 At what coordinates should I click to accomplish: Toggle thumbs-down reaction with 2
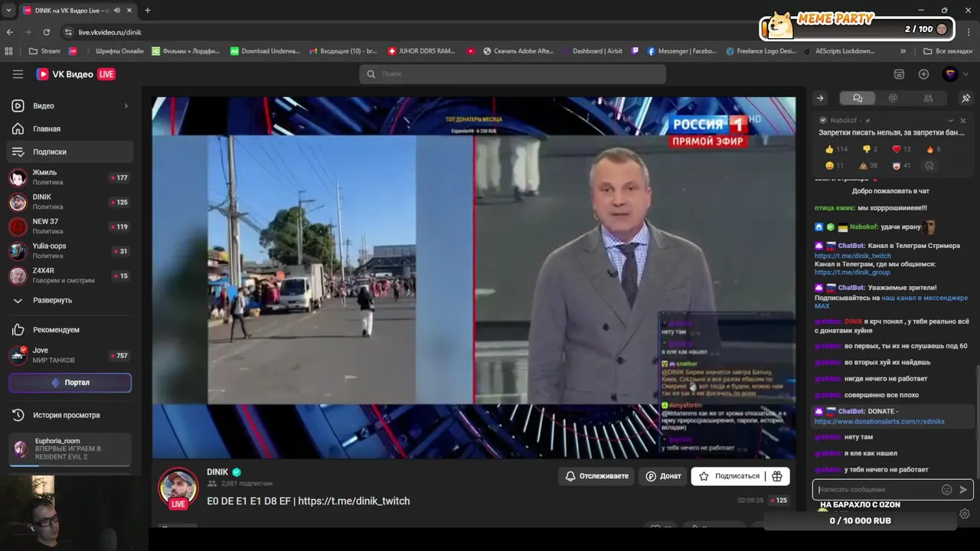[x=870, y=149]
